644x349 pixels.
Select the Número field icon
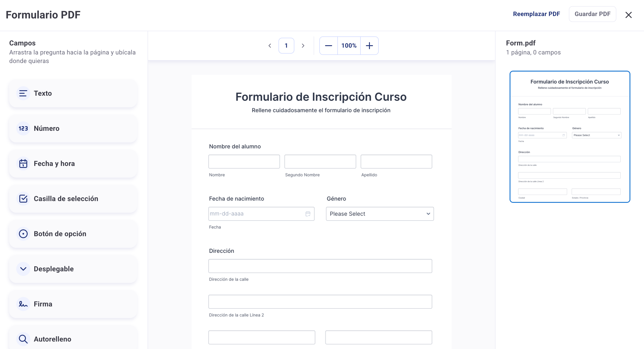pyautogui.click(x=23, y=128)
